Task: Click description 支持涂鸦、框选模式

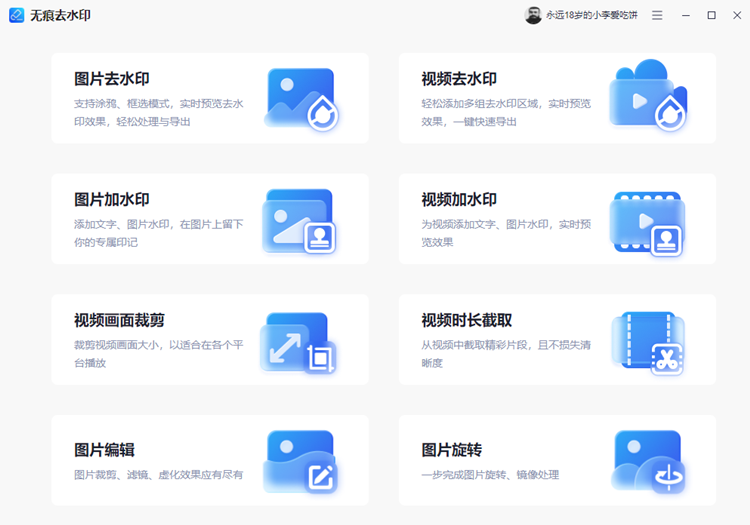Action: point(121,104)
